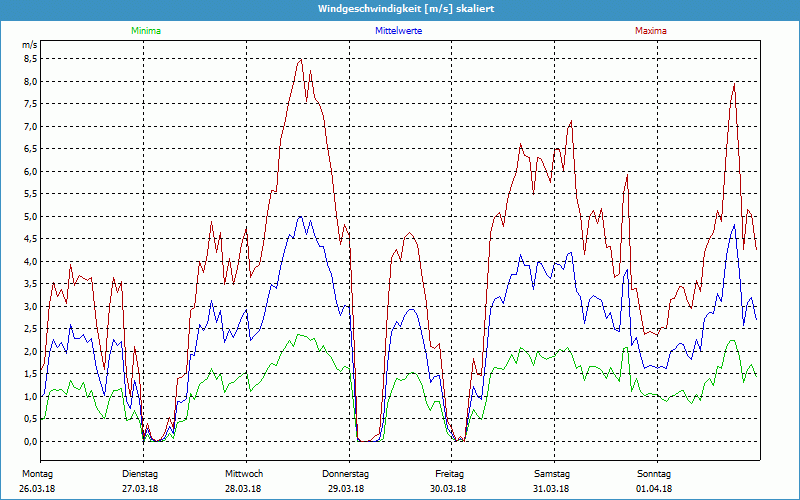800x500 pixels.
Task: Click the m/s unit label above the y-axis
Action: pyautogui.click(x=29, y=46)
